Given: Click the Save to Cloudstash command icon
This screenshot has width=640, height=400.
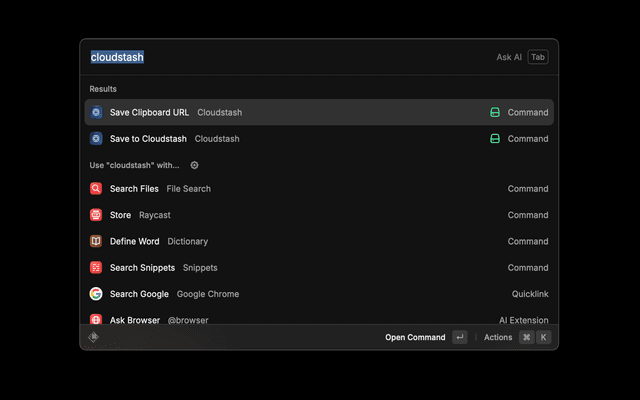Looking at the screenshot, I should pos(96,139).
